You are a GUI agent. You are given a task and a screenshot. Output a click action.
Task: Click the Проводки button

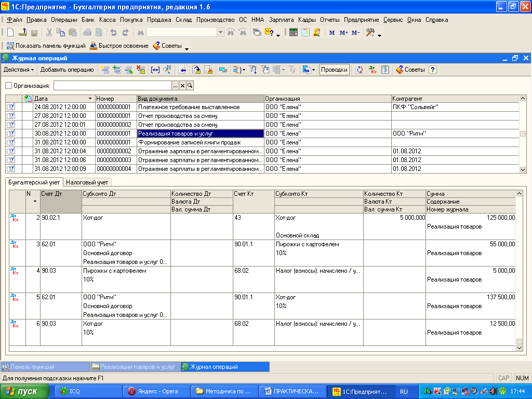[334, 70]
